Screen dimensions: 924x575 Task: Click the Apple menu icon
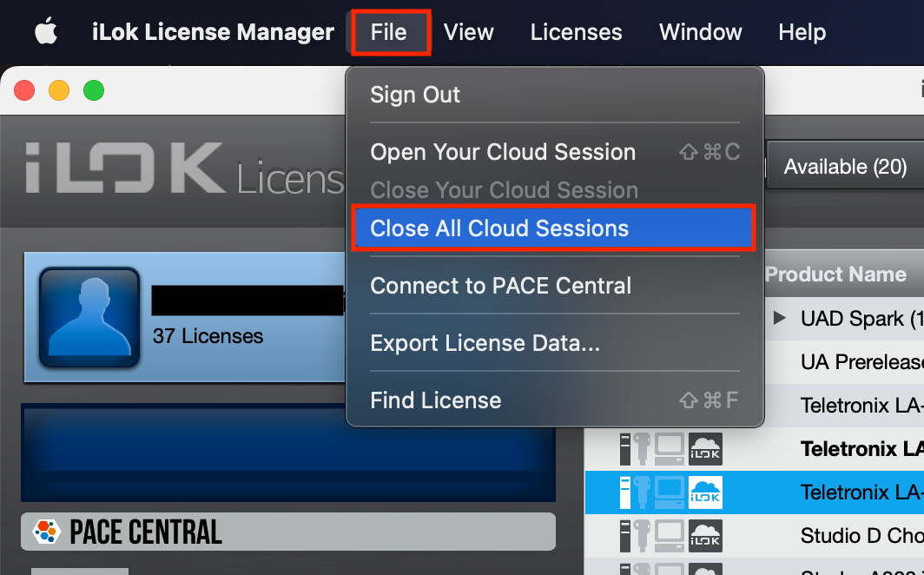click(x=45, y=32)
